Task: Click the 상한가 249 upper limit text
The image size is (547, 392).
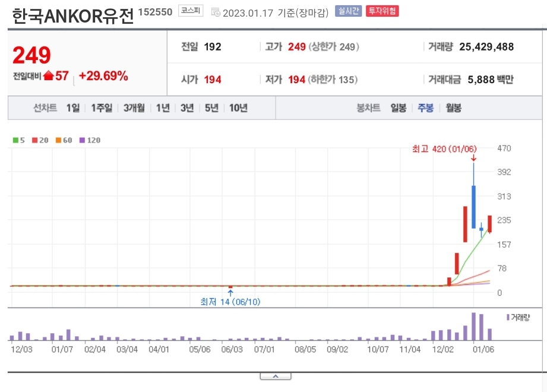Action: click(334, 47)
